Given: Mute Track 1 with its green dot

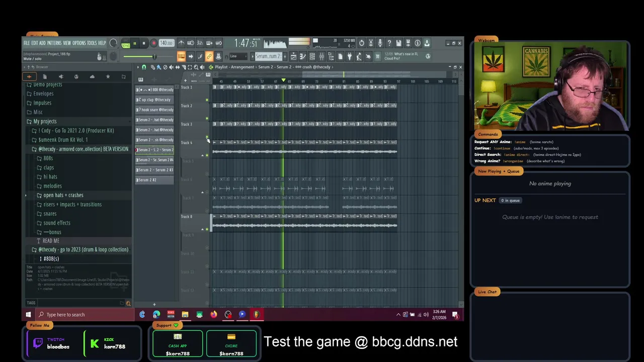Looking at the screenshot, I should pos(207,100).
